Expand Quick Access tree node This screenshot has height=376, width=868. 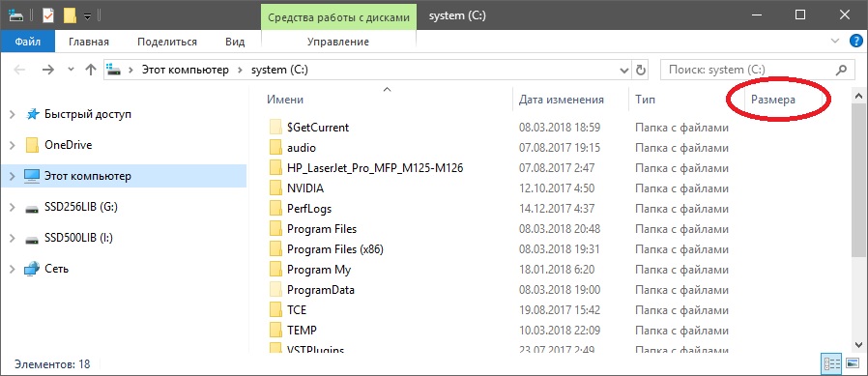(x=13, y=115)
